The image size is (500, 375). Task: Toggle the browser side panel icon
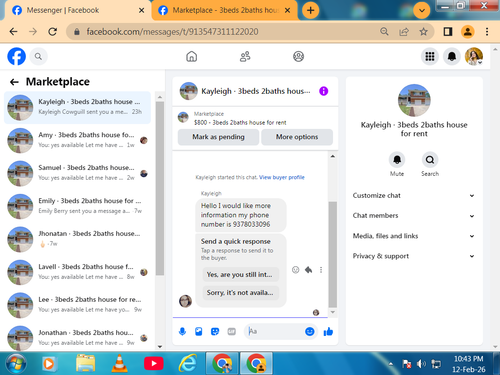click(448, 32)
